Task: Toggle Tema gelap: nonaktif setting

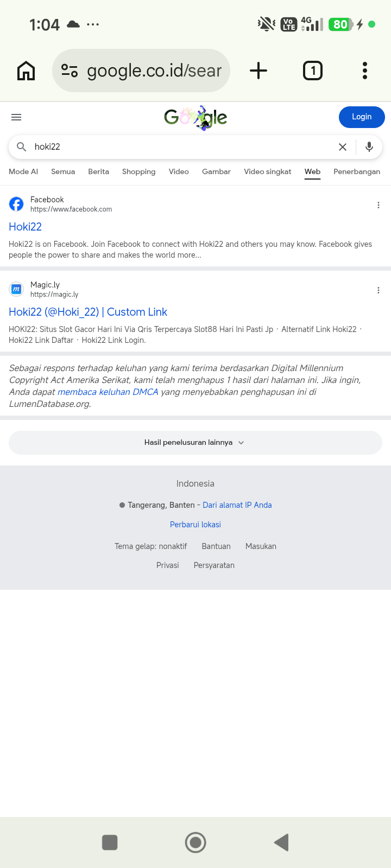Action: [x=150, y=546]
